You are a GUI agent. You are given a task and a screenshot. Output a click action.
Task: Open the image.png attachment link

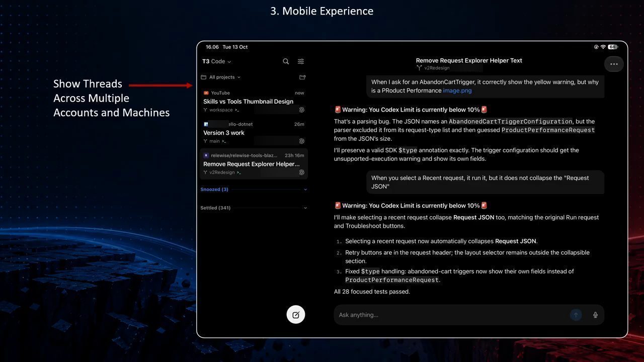point(457,90)
